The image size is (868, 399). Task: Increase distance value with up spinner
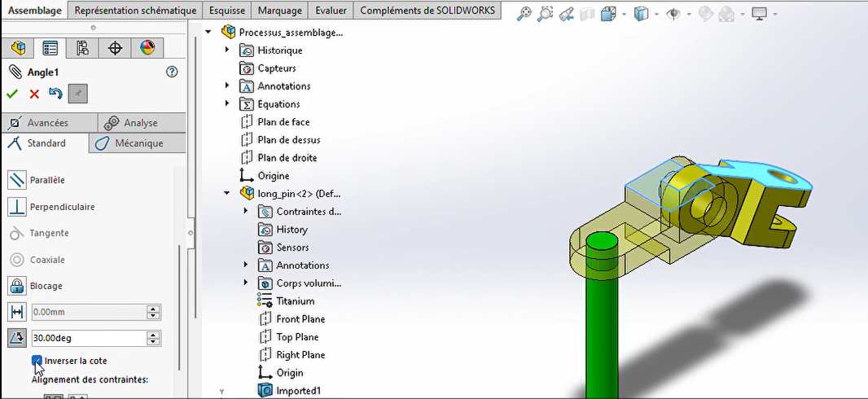(x=153, y=309)
